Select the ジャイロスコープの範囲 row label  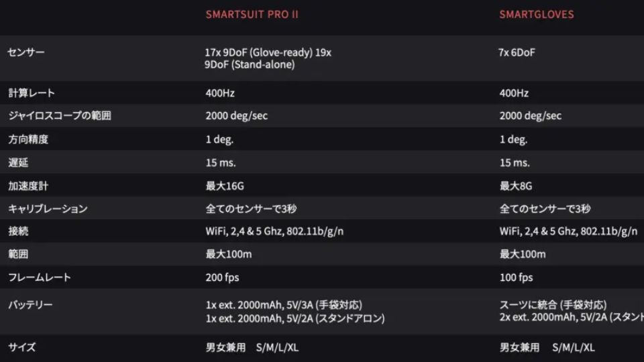[x=59, y=116]
